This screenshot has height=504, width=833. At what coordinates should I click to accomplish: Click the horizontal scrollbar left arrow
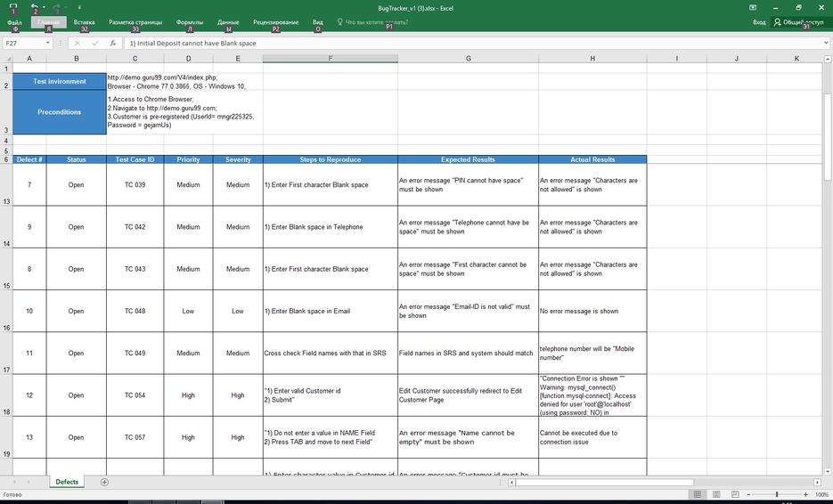click(511, 483)
